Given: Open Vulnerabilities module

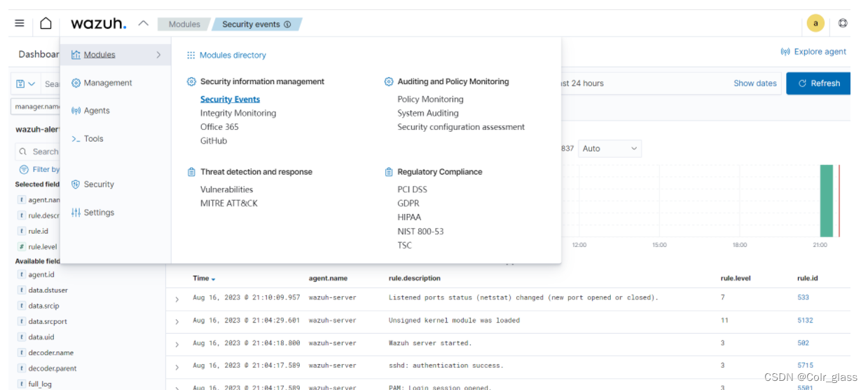Looking at the screenshot, I should (226, 189).
